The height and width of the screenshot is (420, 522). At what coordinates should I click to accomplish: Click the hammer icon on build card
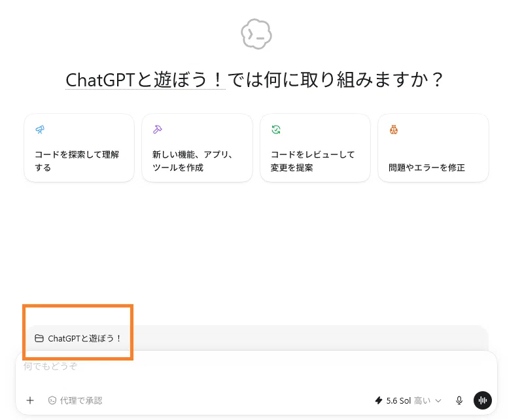click(x=158, y=130)
